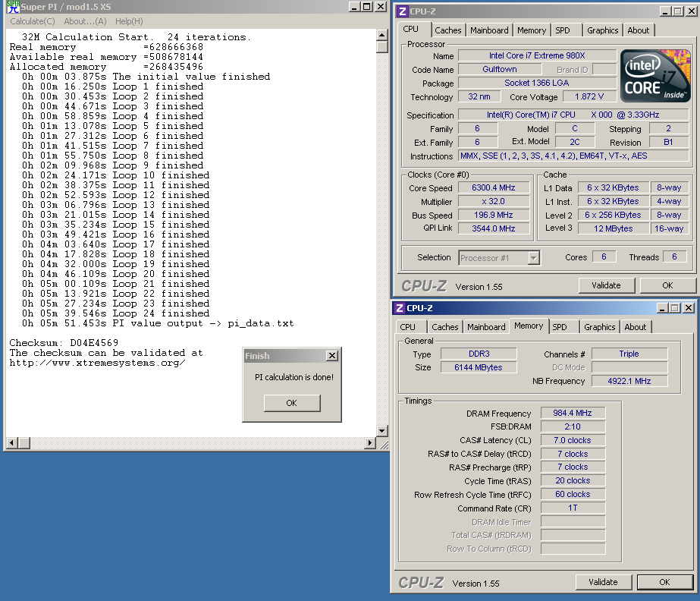Select Caches tab in lower CPU-Z window
Screen dimensions: 700x601
(x=444, y=327)
